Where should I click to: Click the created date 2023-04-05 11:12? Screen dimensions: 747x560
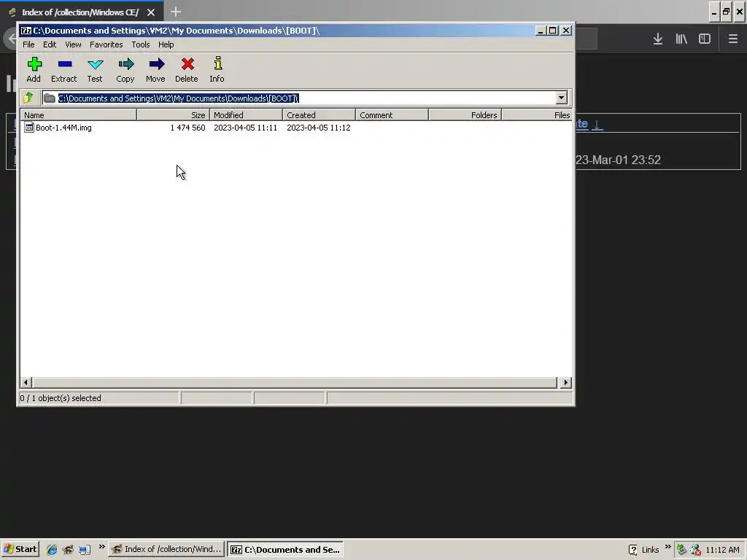pyautogui.click(x=319, y=128)
